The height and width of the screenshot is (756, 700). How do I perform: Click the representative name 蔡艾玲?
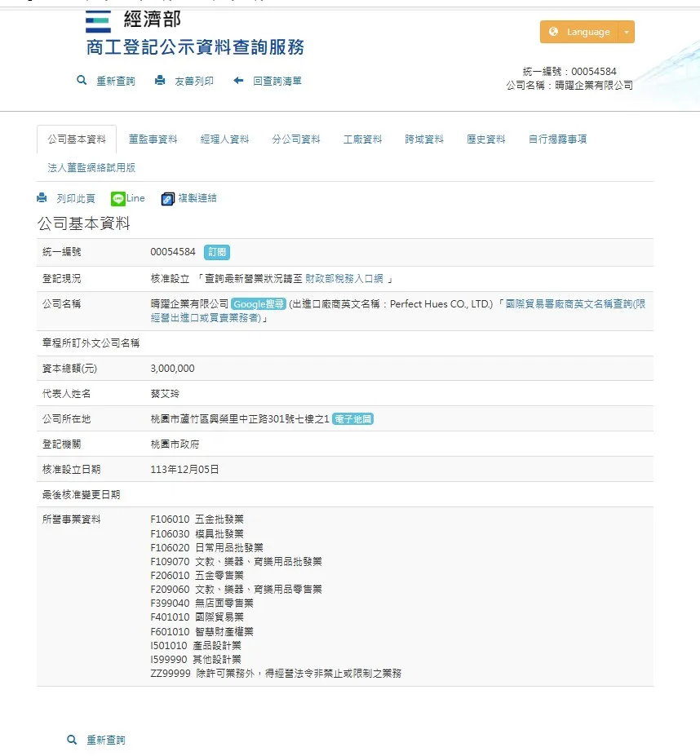(165, 394)
